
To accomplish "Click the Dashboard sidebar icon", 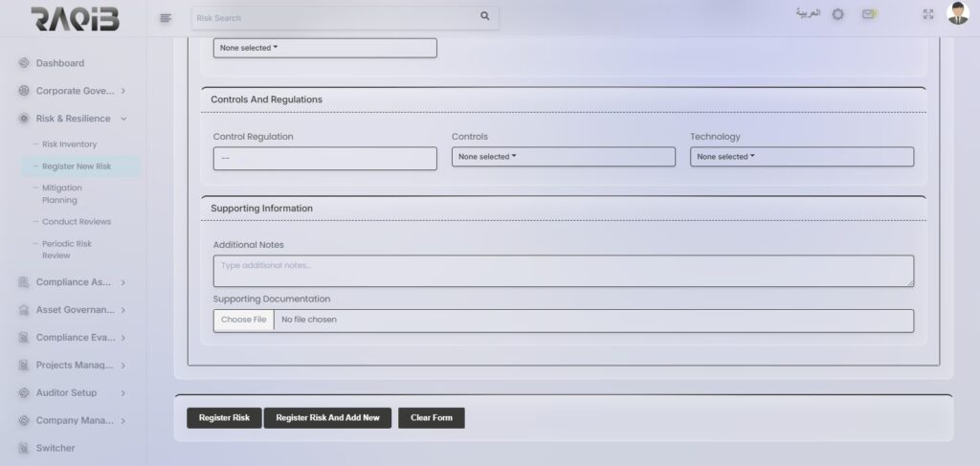I will 24,63.
